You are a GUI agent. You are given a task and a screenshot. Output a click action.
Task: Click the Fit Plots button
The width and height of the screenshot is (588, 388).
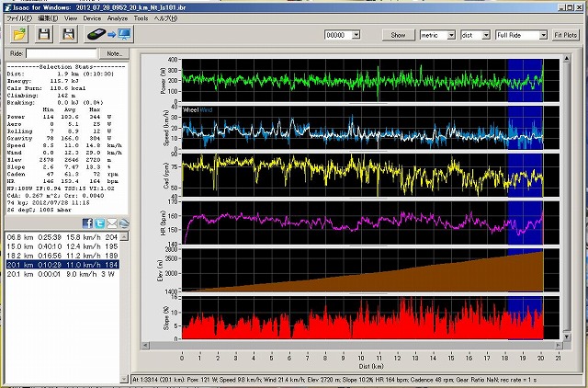point(566,35)
